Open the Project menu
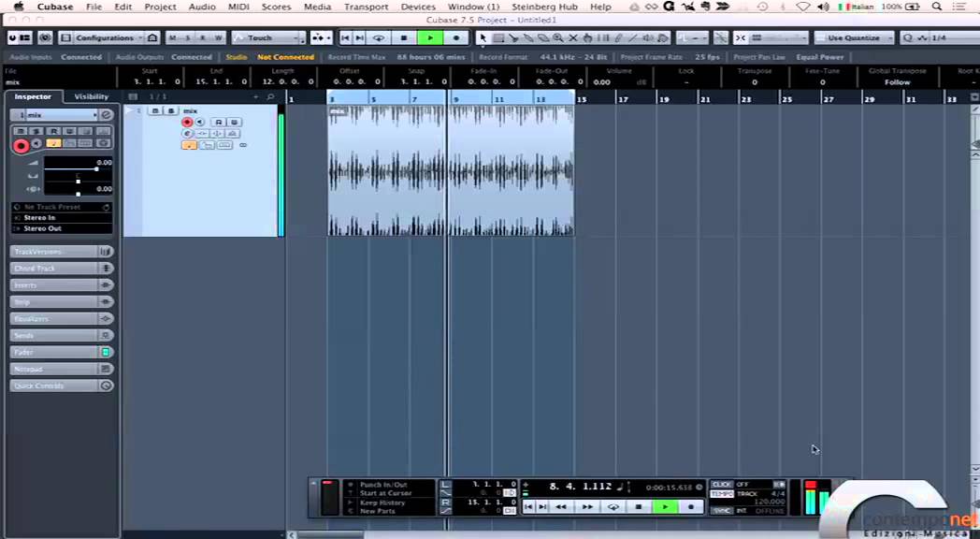 [x=160, y=7]
